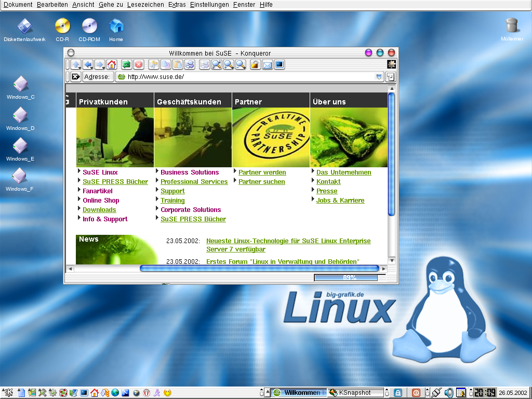Click the scroll-down arrow of the page
The width and height of the screenshot is (532, 399).
click(x=392, y=261)
